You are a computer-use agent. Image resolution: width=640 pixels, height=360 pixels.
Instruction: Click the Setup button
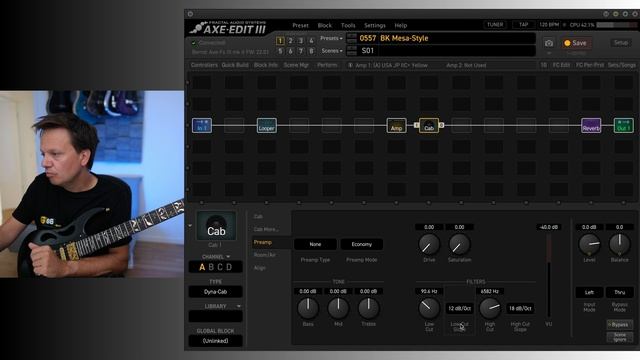coord(621,42)
